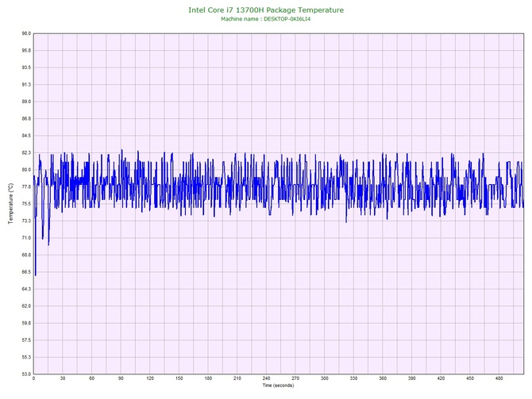Viewport: 532px width, 399px height.
Task: Click the Machine name DESKTOP-0KI6LI4 subtitle
Action: (266, 19)
